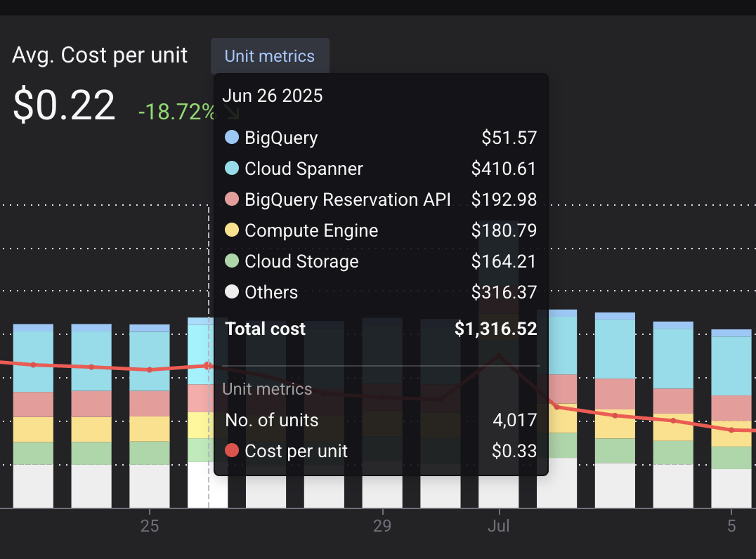Click the -18.72% change indicator
Screen dimensions: 756x559
point(176,112)
